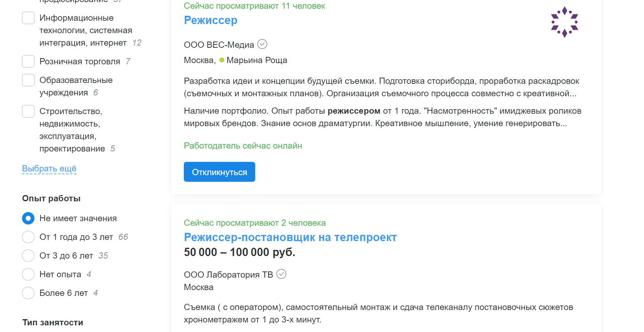
Task: Check the Образовательные учреждения filter
Action: pos(28,80)
